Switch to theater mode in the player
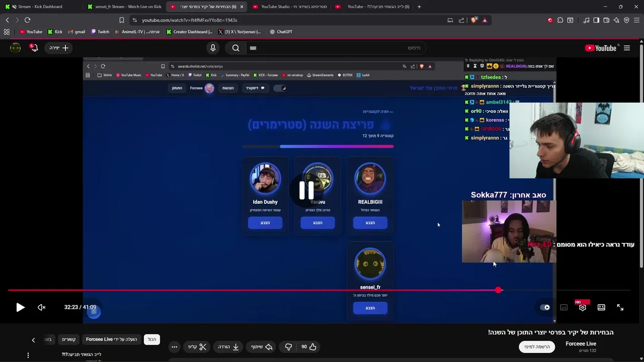644x362 pixels. click(x=601, y=307)
